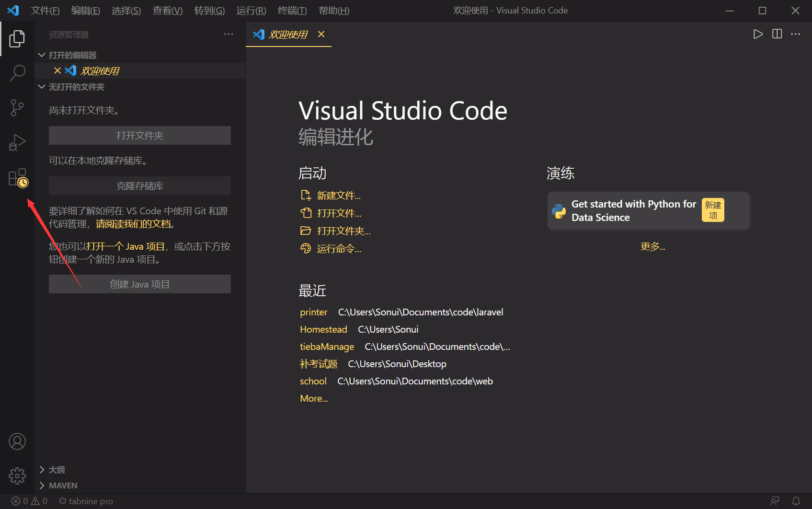Screen dimensions: 812x509
Task: Open Get started with Python walkthrough
Action: pyautogui.click(x=648, y=211)
